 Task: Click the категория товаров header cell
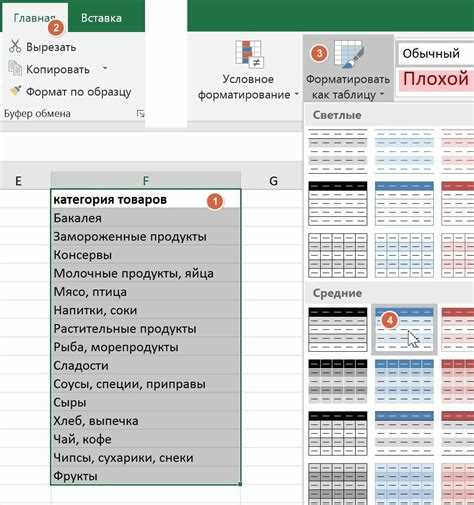tap(146, 200)
